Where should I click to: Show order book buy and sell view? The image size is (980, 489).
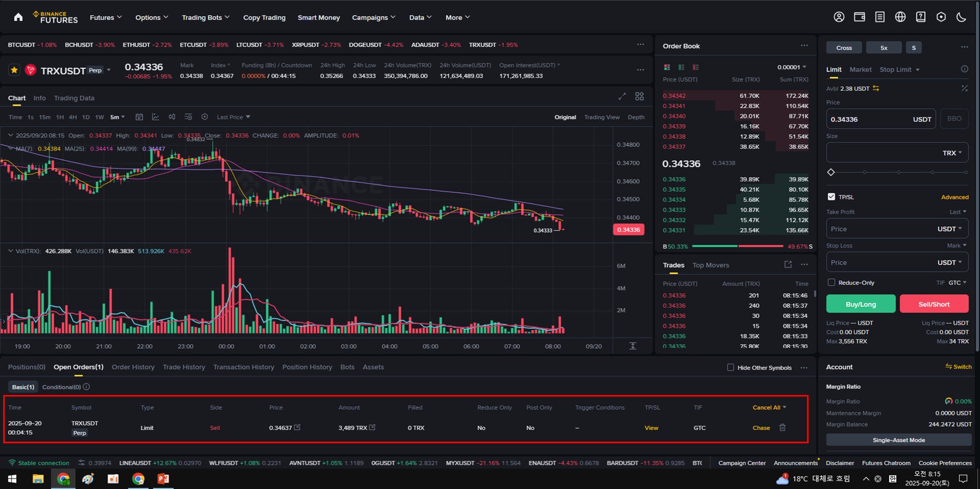667,67
